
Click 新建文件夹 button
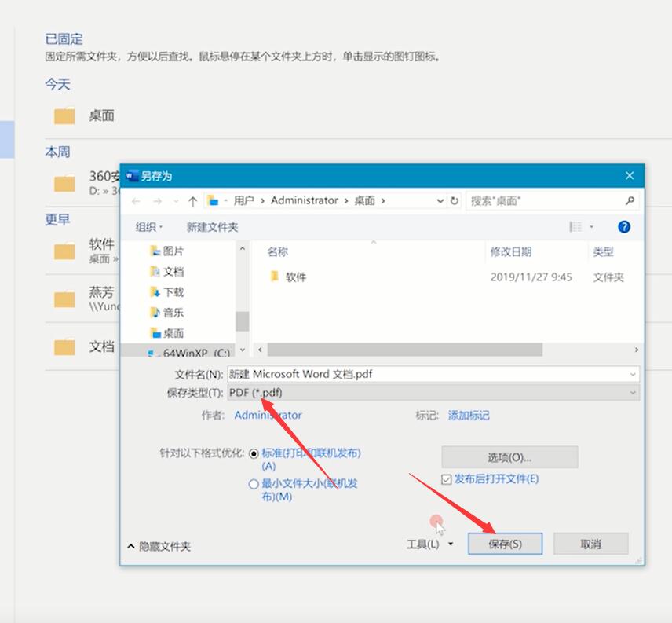[212, 227]
